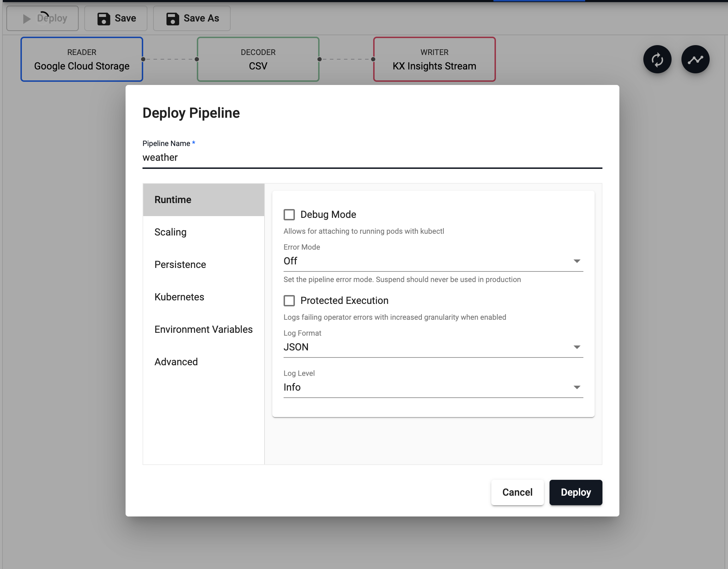This screenshot has height=569, width=728.
Task: Click the KX Insights Stream node input port
Action: pyautogui.click(x=373, y=59)
